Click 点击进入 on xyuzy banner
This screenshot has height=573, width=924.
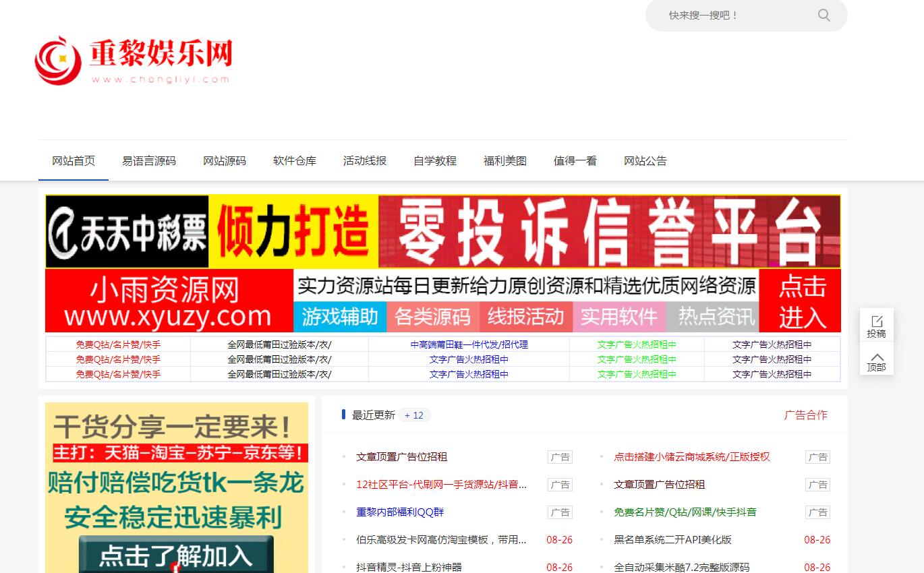[801, 301]
